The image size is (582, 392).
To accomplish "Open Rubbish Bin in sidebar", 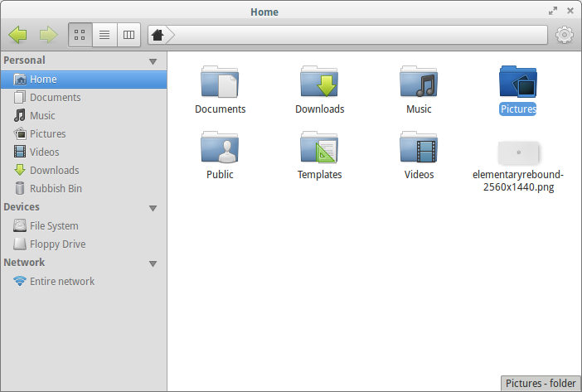I will [x=56, y=189].
